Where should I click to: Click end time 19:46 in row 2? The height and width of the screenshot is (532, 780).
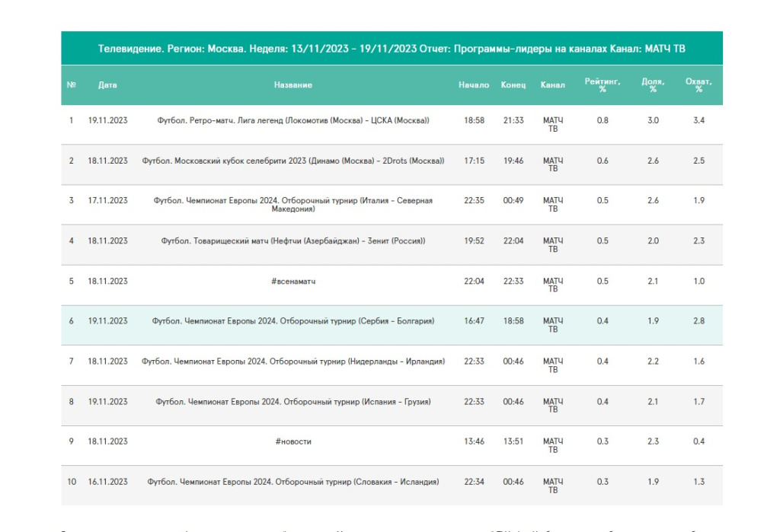[513, 161]
